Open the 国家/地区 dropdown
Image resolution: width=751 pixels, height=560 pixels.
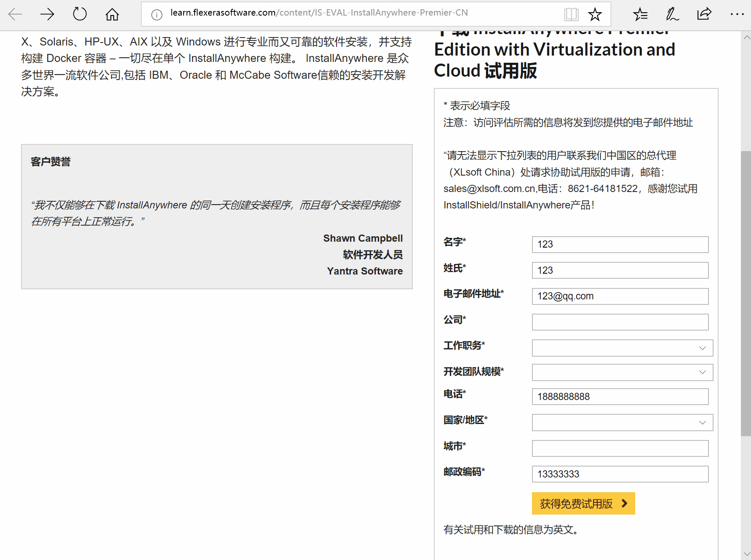pyautogui.click(x=622, y=422)
